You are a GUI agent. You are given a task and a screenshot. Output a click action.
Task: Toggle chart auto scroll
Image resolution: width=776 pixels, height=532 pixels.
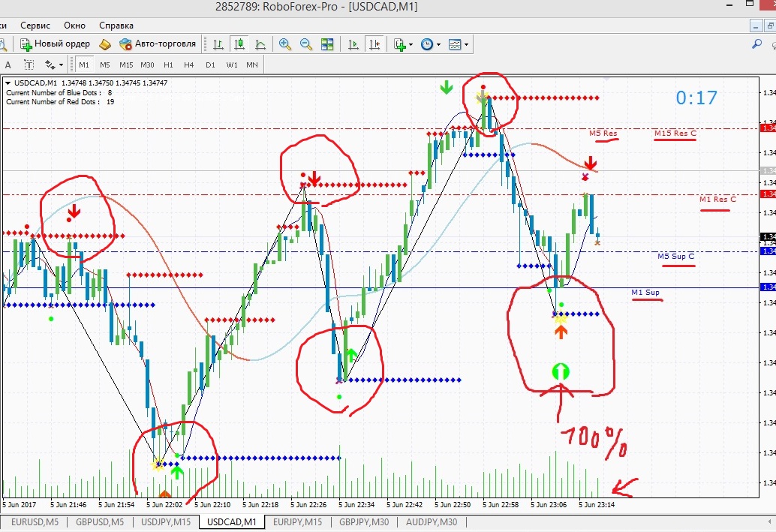(353, 44)
